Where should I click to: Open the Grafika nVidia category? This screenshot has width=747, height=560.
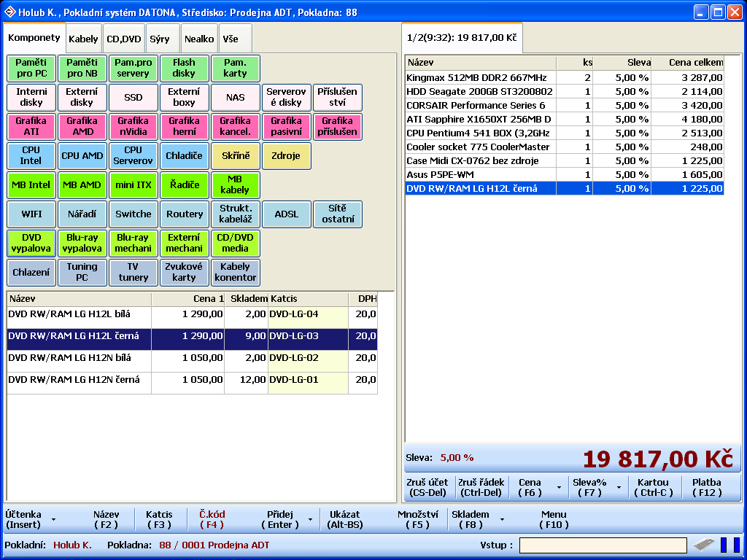pos(133,126)
